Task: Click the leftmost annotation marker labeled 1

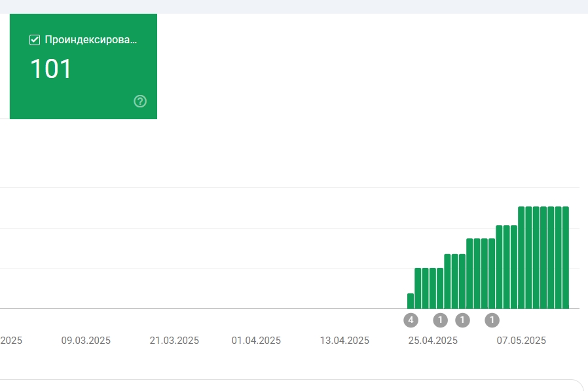Action: [x=440, y=320]
